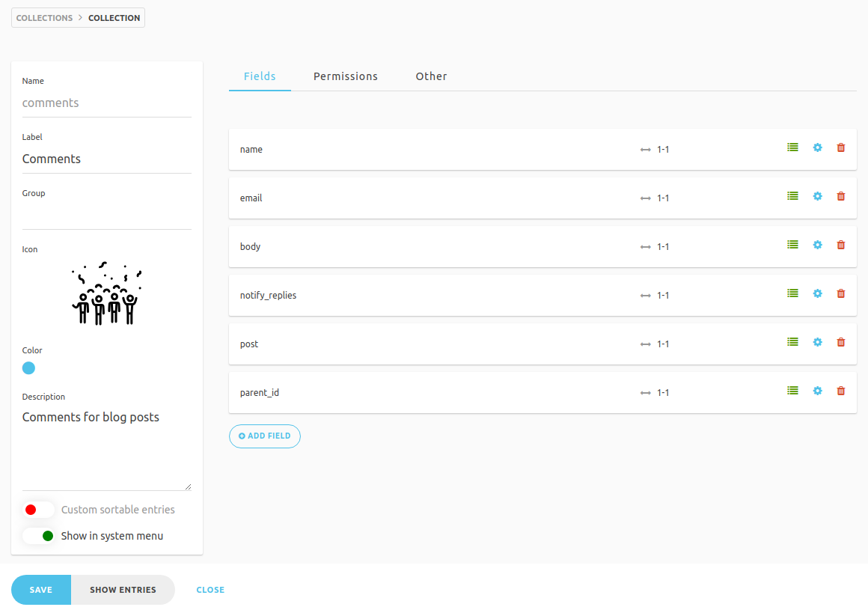
Task: Open settings gear for the post field
Action: 818,342
